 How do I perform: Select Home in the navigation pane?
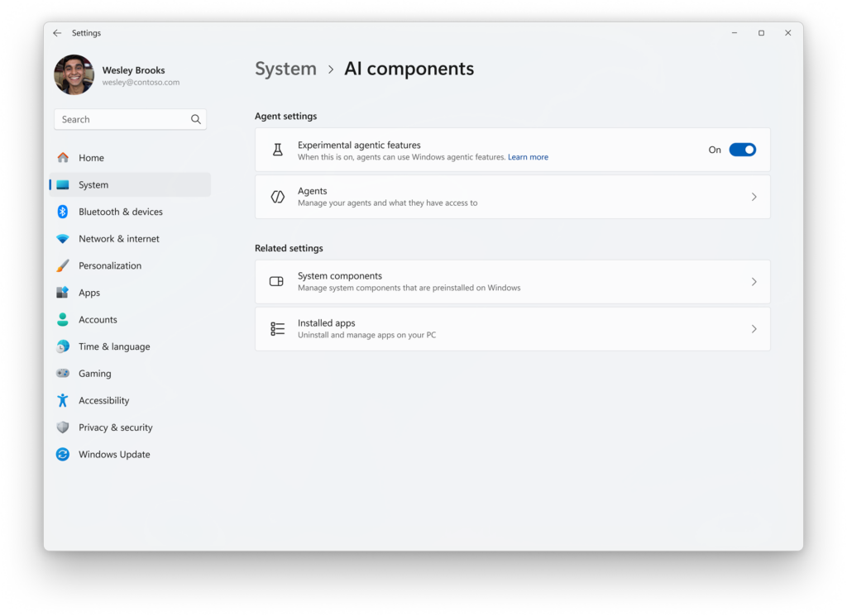(91, 158)
